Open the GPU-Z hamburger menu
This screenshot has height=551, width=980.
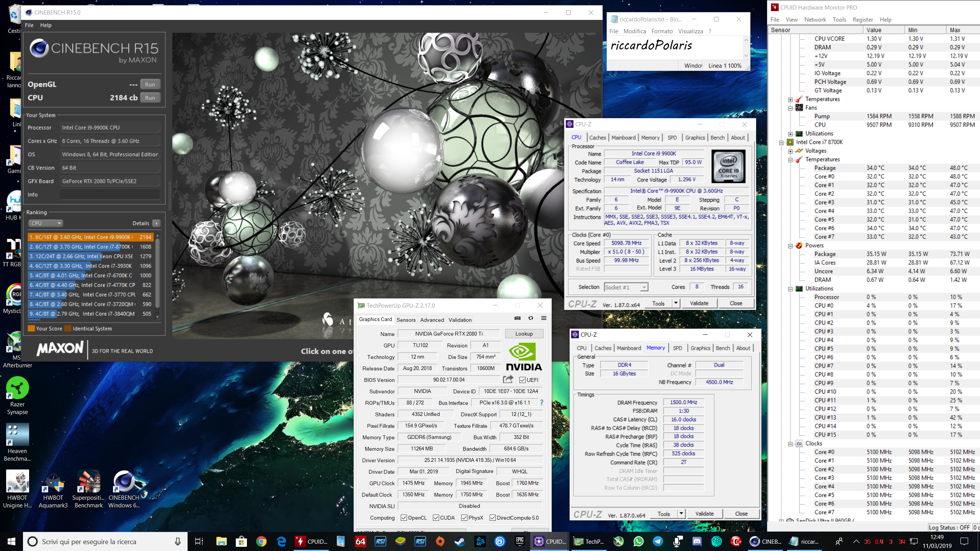(x=544, y=318)
